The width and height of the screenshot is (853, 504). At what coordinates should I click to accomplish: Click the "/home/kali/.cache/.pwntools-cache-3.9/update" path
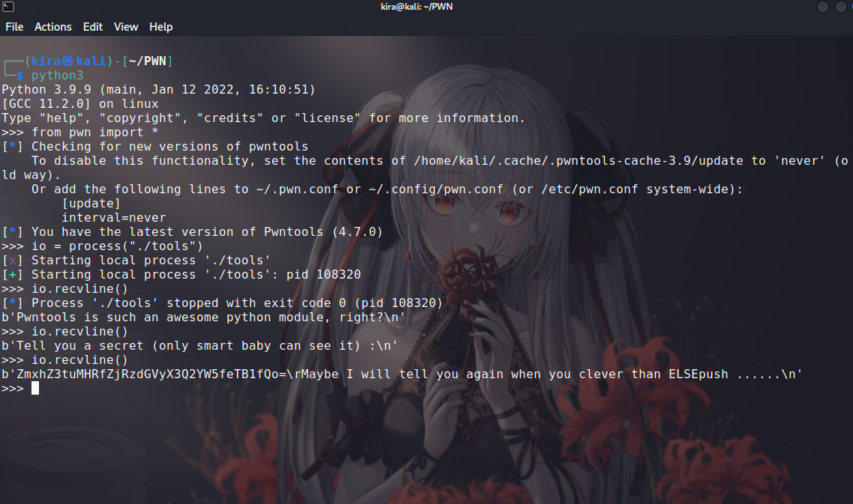pos(578,160)
